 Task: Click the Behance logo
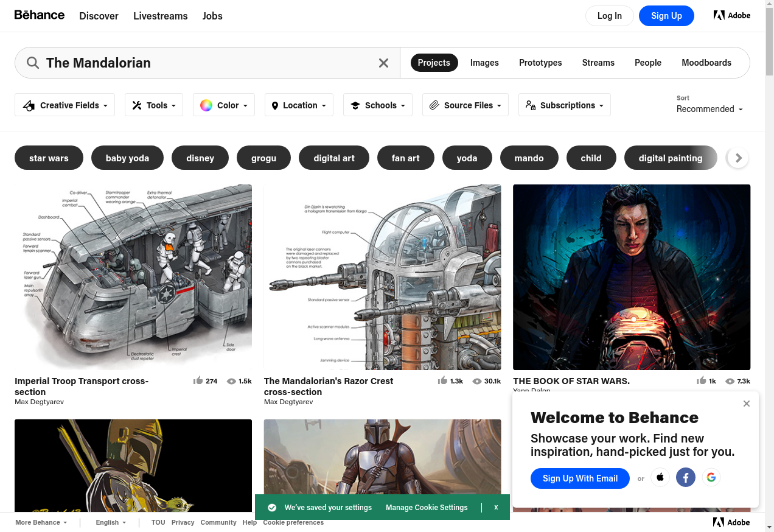coord(40,15)
